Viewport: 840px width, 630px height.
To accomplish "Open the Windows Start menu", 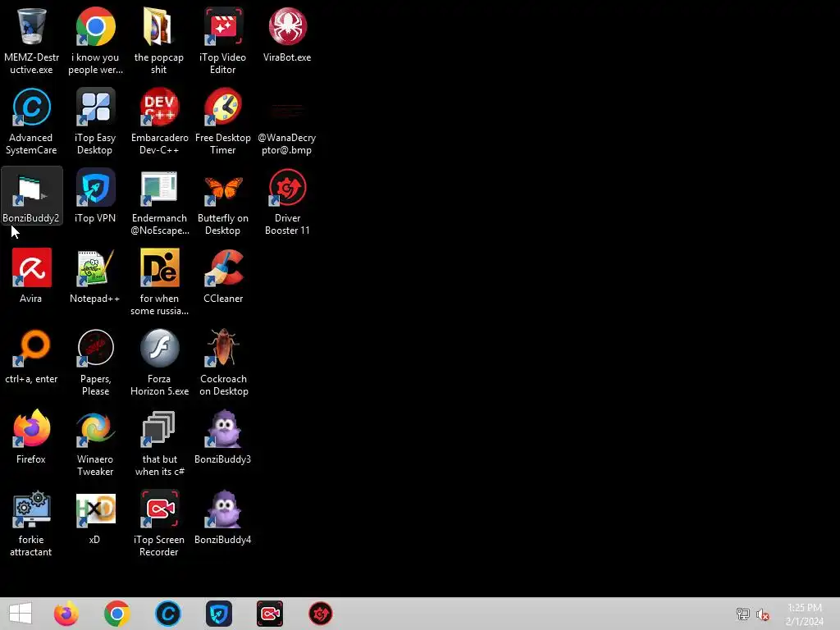I will (21, 614).
